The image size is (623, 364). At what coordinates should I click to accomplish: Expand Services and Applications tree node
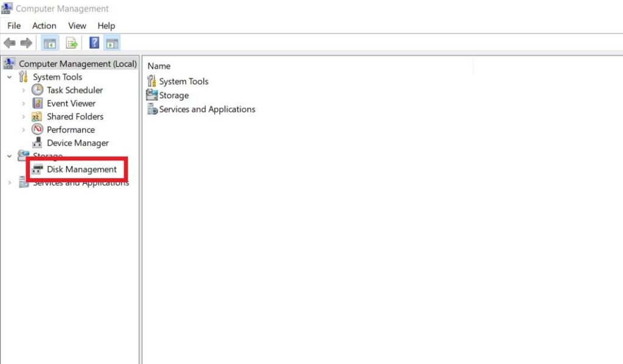pyautogui.click(x=10, y=182)
